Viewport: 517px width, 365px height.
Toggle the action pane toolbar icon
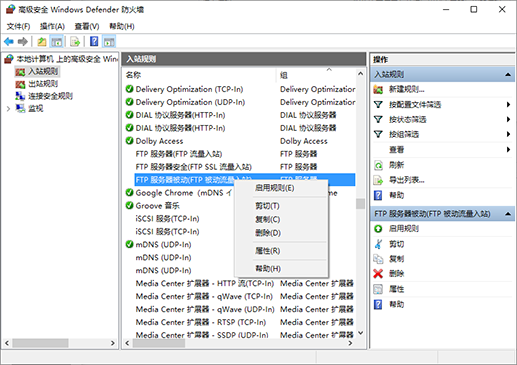(109, 42)
